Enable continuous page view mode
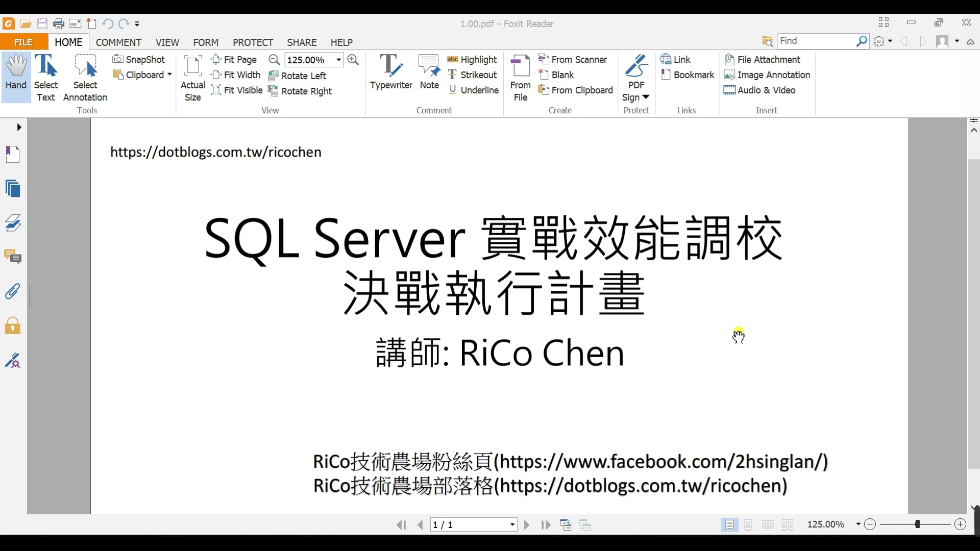The image size is (980, 551). tap(748, 524)
